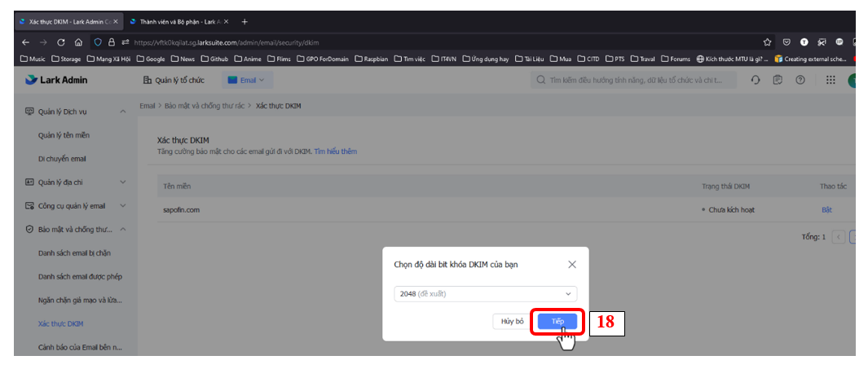Click the Tiếp button in the DKIM dialog
The image size is (868, 369).
[x=557, y=322]
